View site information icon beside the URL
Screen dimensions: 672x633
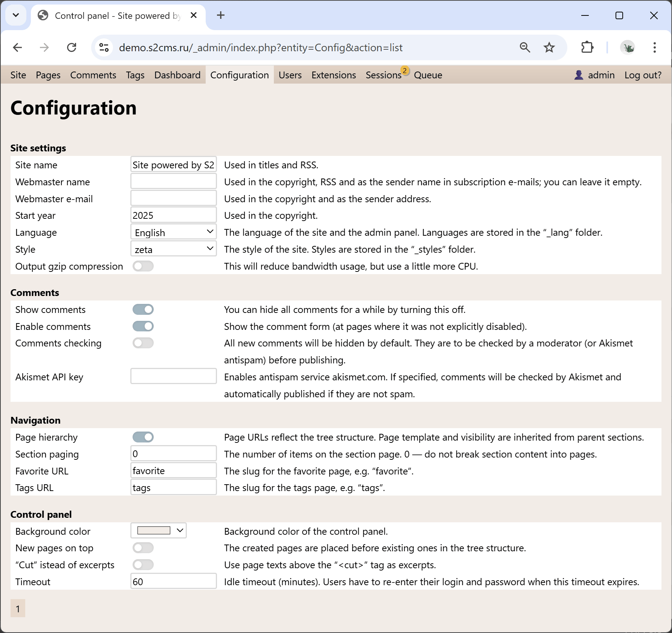pos(104,47)
